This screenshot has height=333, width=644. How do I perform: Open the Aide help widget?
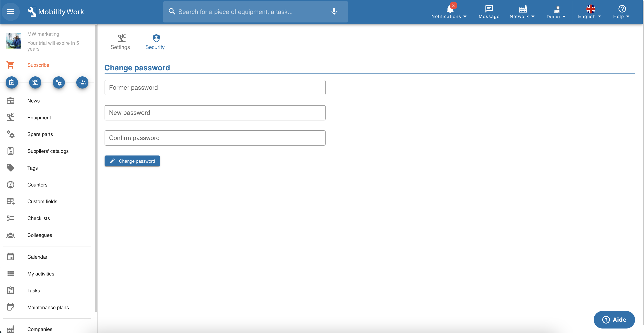point(614,320)
